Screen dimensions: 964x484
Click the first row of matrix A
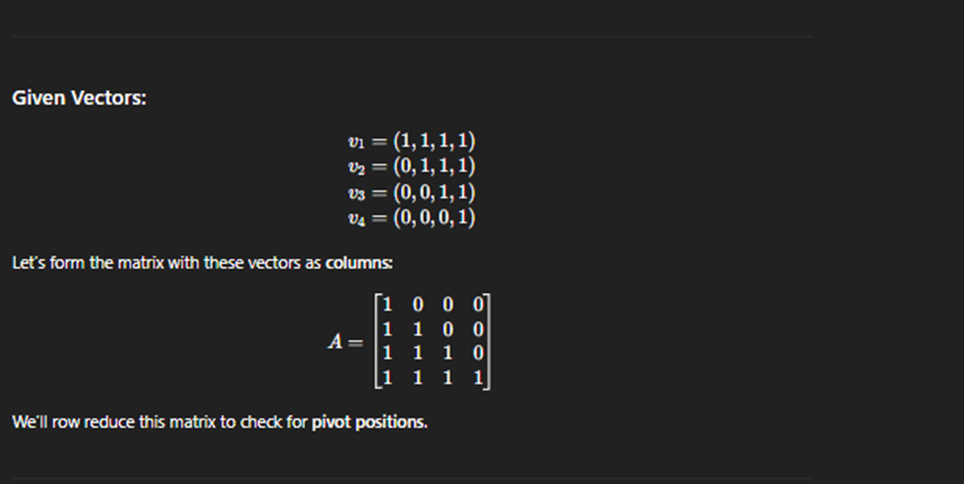tap(433, 304)
